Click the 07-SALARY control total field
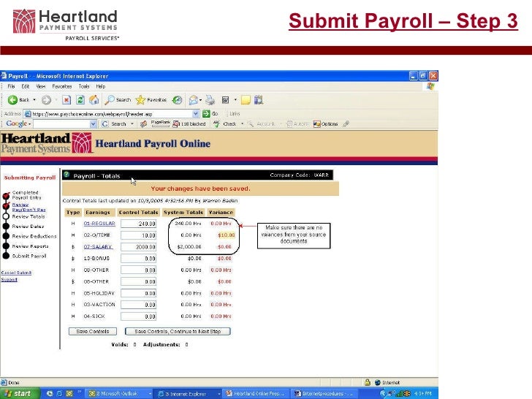Viewport: 532px width, 399px height. tap(138, 247)
